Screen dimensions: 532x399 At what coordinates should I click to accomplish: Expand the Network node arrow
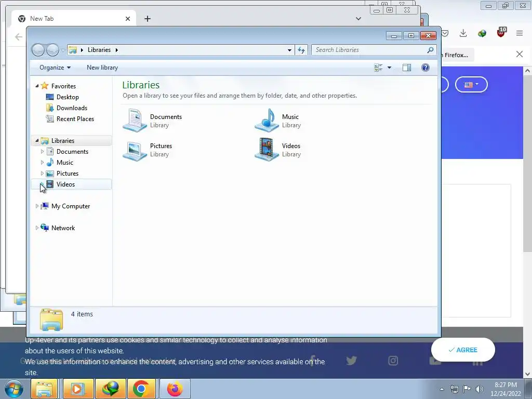(x=37, y=228)
